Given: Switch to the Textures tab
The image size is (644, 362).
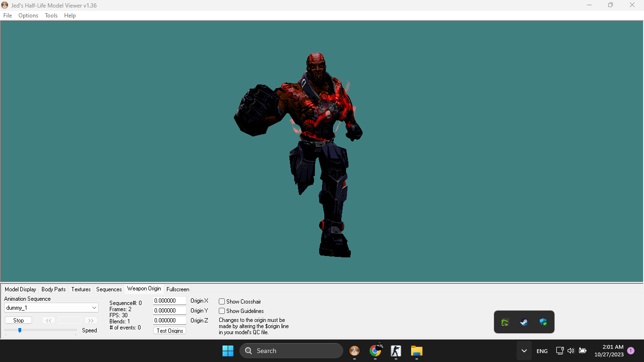Looking at the screenshot, I should [x=81, y=289].
